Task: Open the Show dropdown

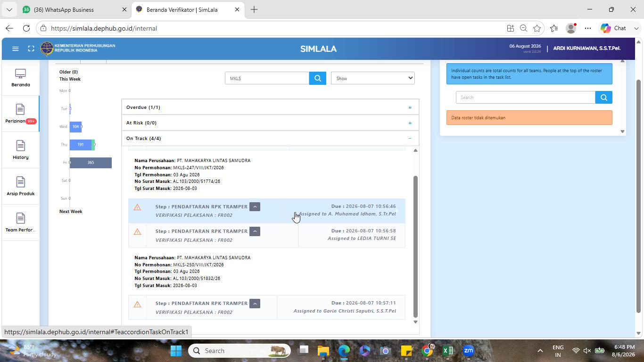Action: 373,78
